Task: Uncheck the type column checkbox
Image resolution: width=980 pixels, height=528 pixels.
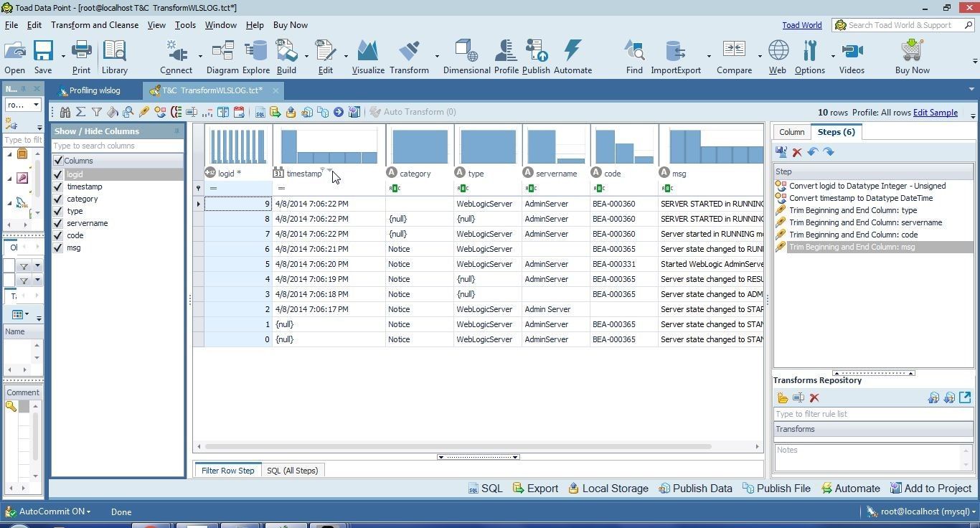Action: coord(58,211)
